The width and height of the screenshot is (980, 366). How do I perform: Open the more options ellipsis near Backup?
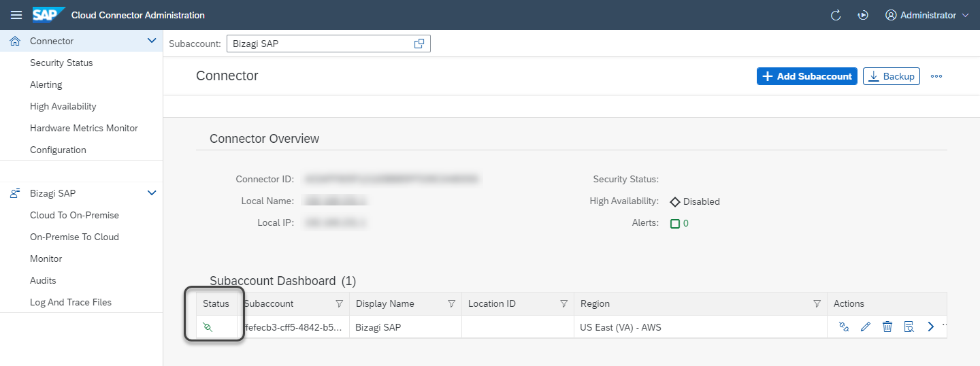click(936, 76)
